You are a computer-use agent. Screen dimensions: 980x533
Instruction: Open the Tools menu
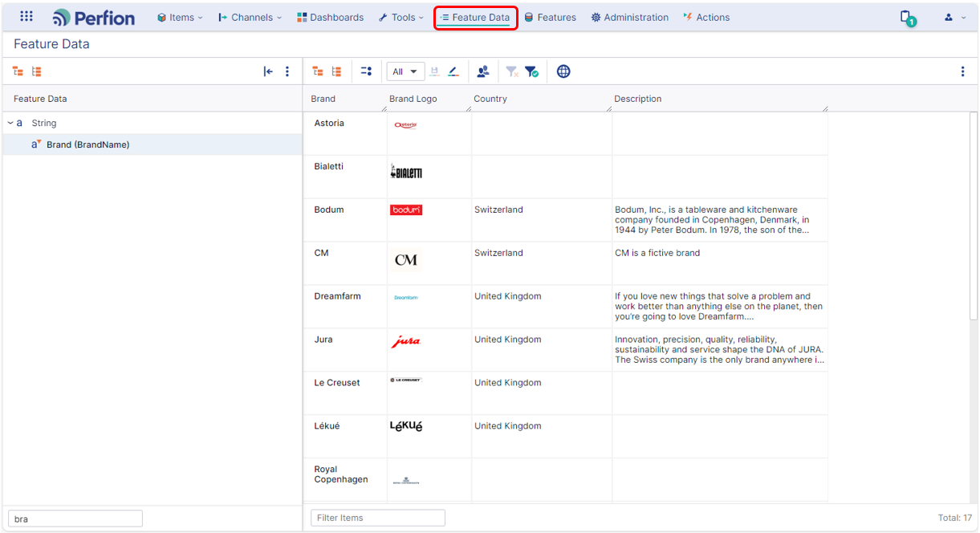pyautogui.click(x=401, y=18)
